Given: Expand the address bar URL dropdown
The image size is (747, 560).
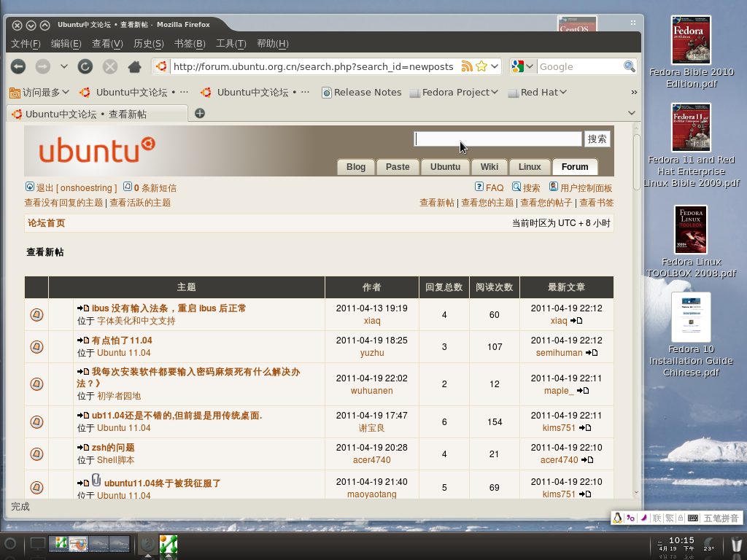Looking at the screenshot, I should 495,66.
